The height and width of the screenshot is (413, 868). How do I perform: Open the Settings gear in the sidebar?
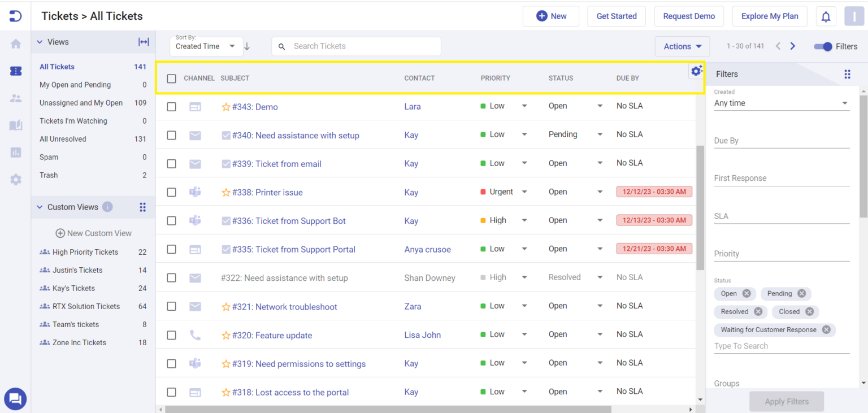15,180
